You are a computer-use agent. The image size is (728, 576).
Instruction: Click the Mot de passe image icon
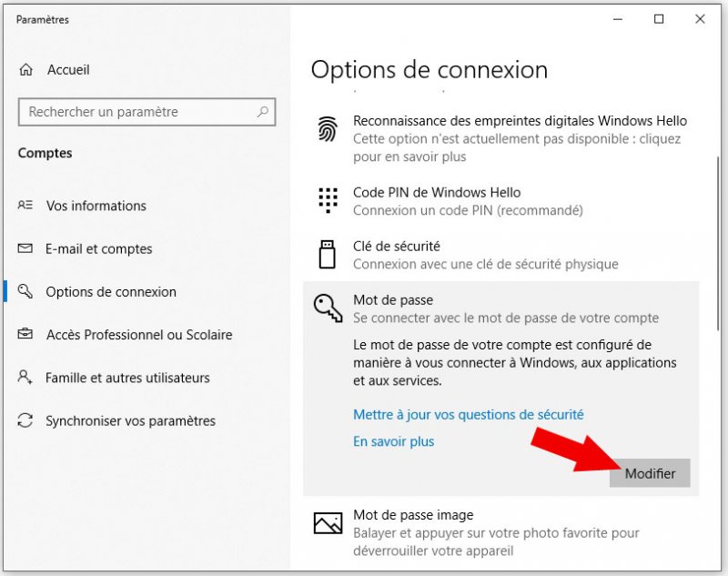pyautogui.click(x=327, y=523)
